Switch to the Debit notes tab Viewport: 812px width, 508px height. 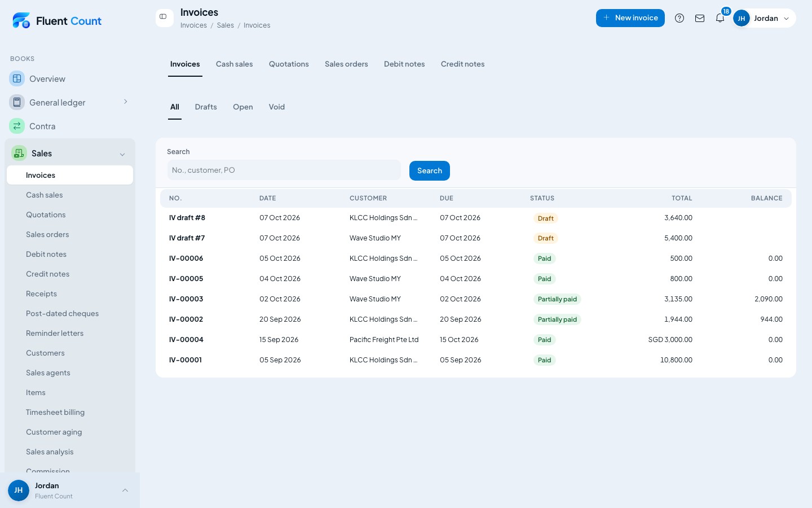tap(404, 64)
